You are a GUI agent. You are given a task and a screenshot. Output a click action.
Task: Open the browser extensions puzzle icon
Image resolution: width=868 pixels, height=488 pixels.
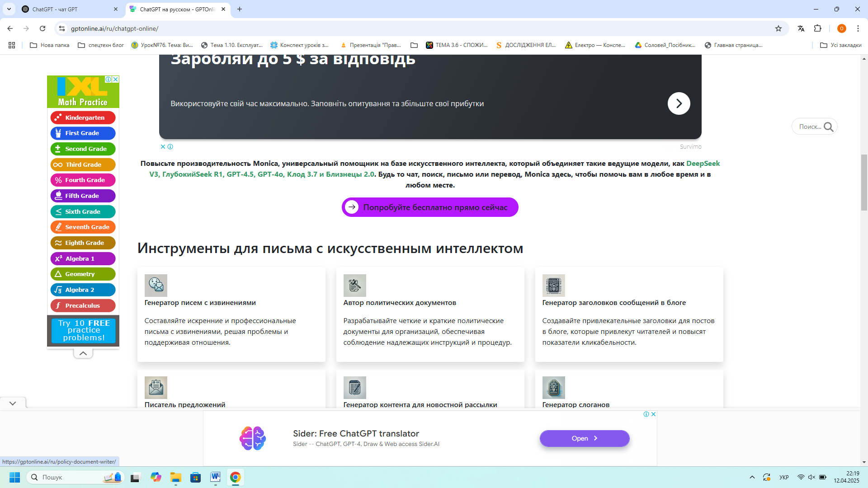tap(818, 28)
